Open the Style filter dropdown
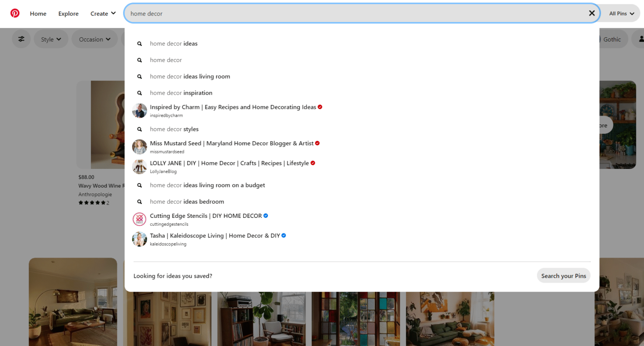 (51, 39)
